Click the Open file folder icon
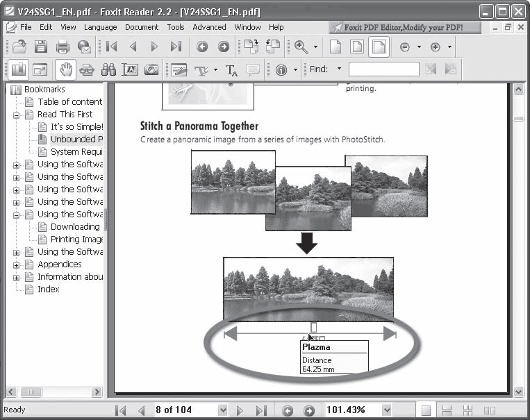Viewport: 530px width, 420px height. pyautogui.click(x=19, y=47)
